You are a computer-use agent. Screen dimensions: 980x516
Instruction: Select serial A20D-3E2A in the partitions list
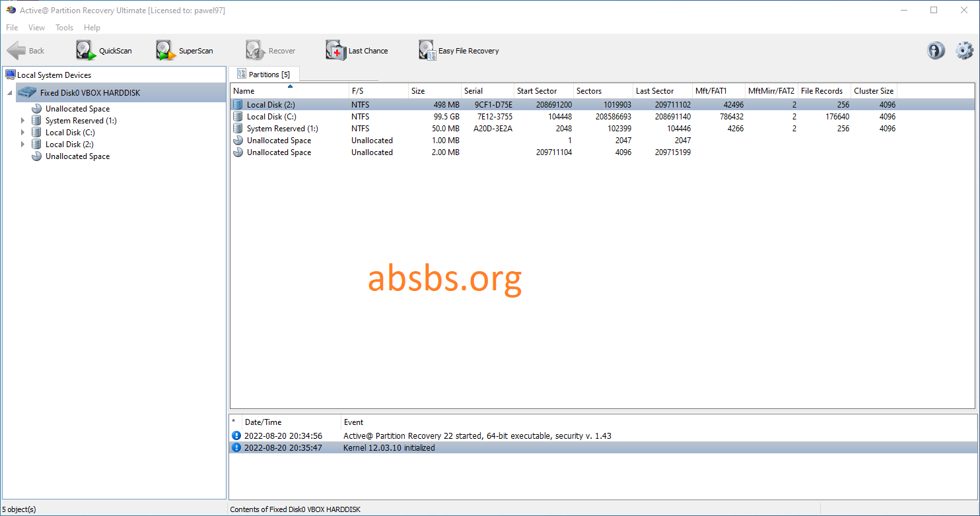tap(493, 129)
